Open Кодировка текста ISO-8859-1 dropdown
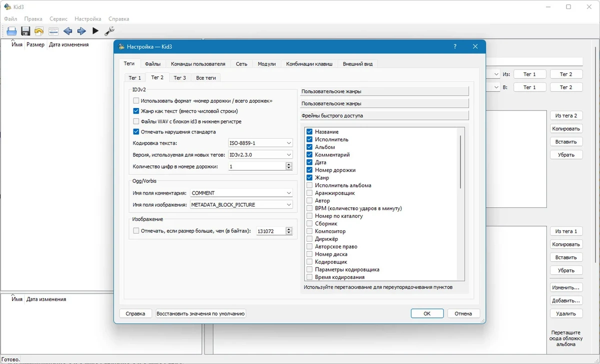 click(260, 143)
